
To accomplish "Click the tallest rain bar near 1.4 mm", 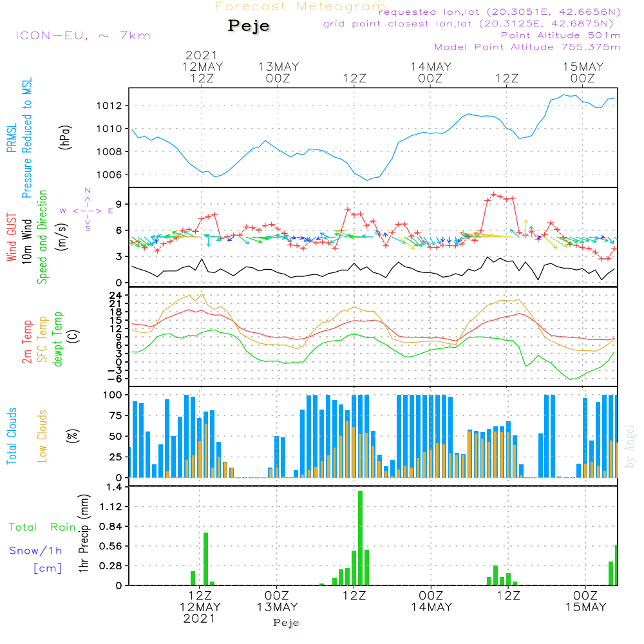I will click(360, 538).
